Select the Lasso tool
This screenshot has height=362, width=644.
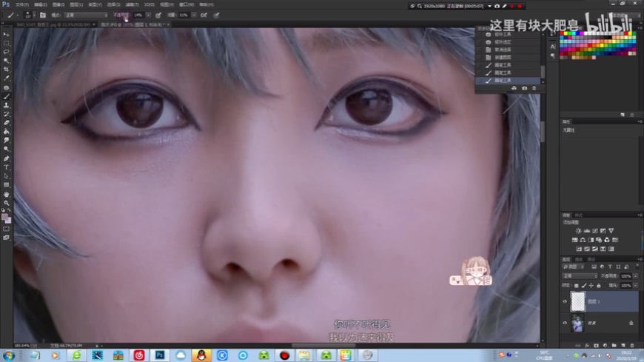(x=7, y=52)
